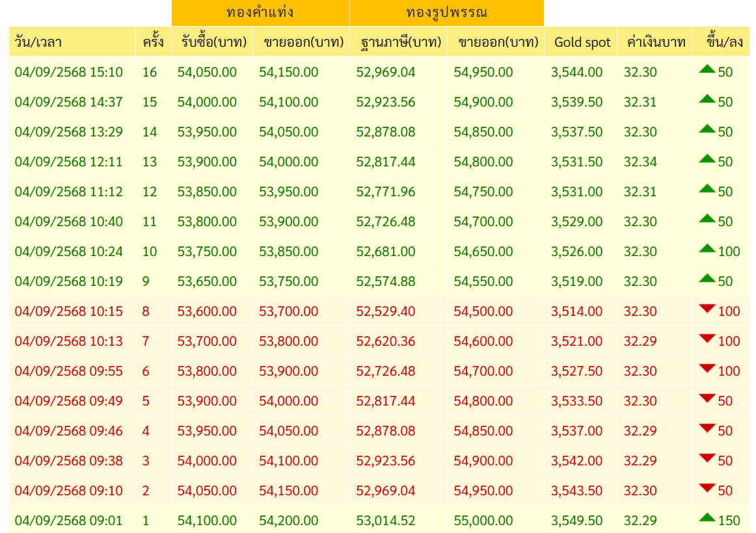Click Gold spot value 3,544.00

(x=576, y=72)
